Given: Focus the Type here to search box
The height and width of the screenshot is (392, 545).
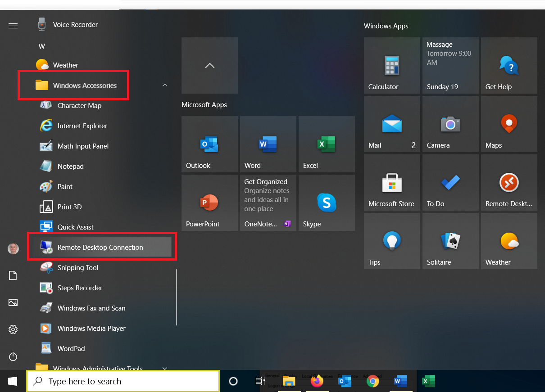Looking at the screenshot, I should (123, 381).
